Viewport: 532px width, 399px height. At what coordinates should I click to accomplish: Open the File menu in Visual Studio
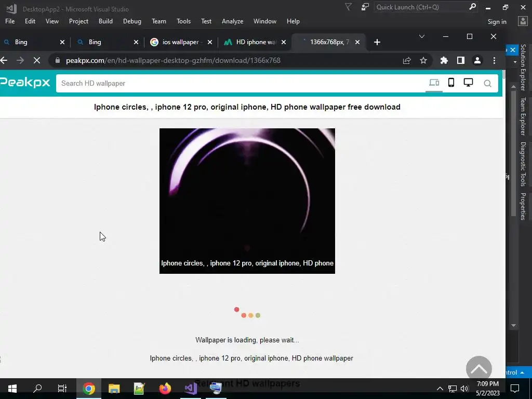pos(10,21)
